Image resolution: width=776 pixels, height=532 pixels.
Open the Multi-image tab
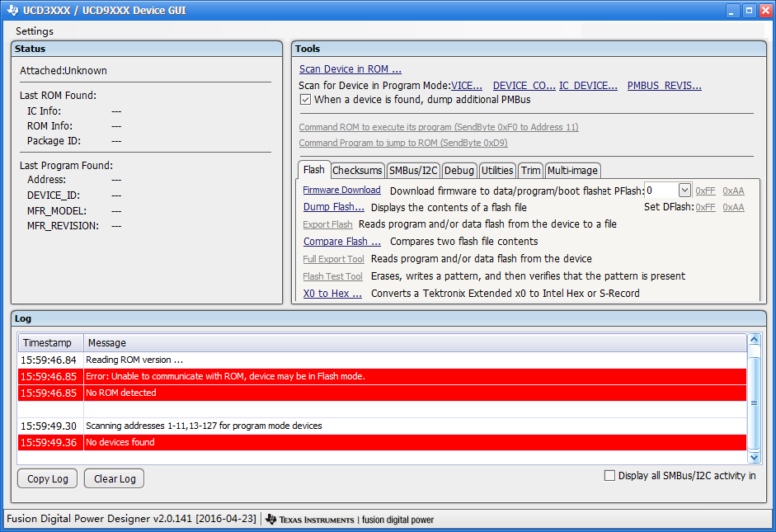(x=572, y=171)
